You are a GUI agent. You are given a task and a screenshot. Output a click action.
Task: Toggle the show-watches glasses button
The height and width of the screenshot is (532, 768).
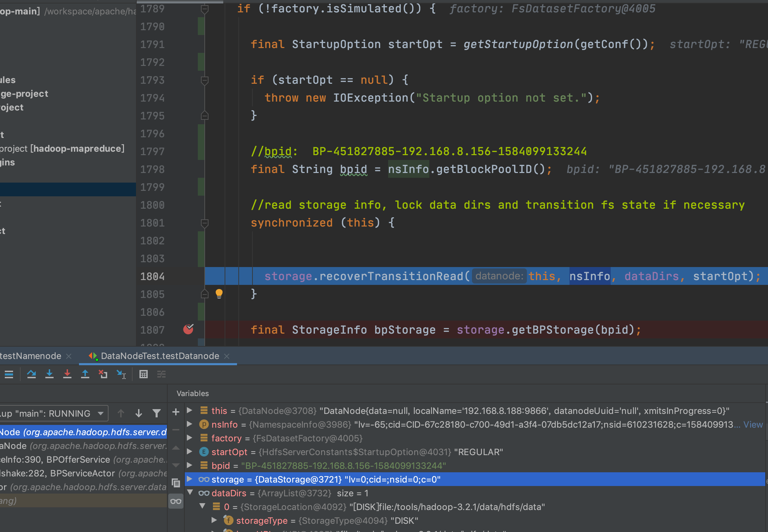click(176, 501)
